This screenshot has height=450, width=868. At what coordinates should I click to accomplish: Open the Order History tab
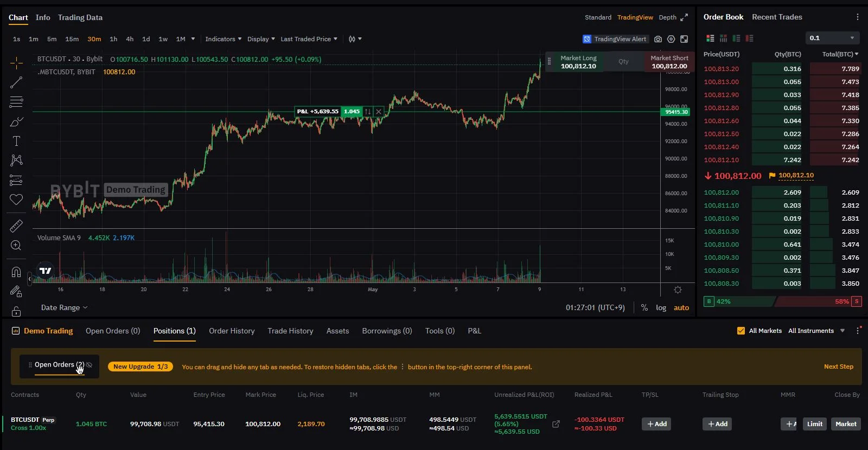pyautogui.click(x=232, y=331)
